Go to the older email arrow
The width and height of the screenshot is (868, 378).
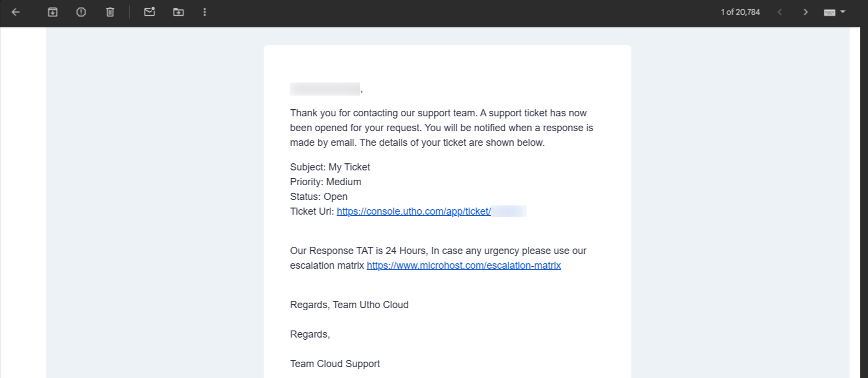[x=805, y=12]
